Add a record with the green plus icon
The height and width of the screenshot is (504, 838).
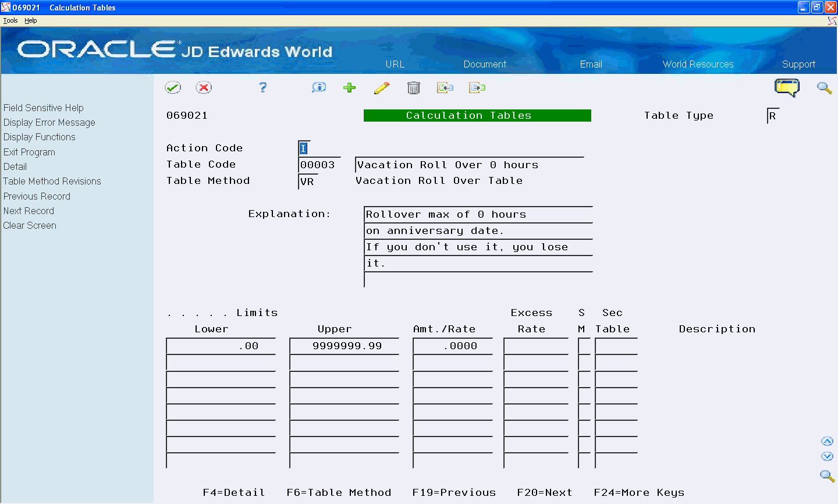(x=349, y=87)
